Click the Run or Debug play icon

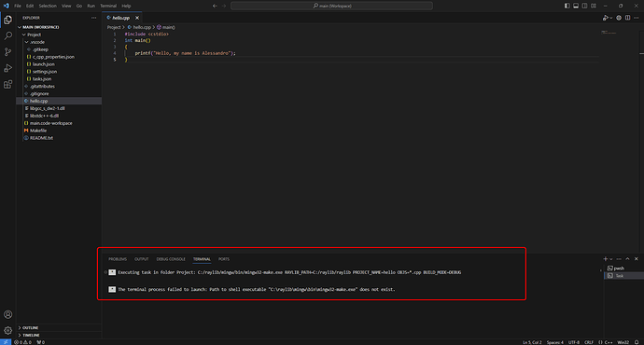coord(605,18)
